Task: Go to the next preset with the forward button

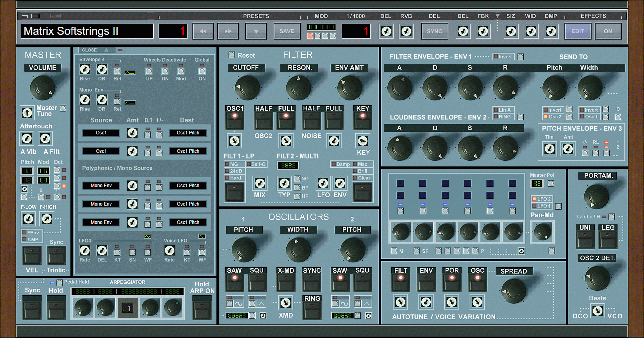Action: pos(228,31)
